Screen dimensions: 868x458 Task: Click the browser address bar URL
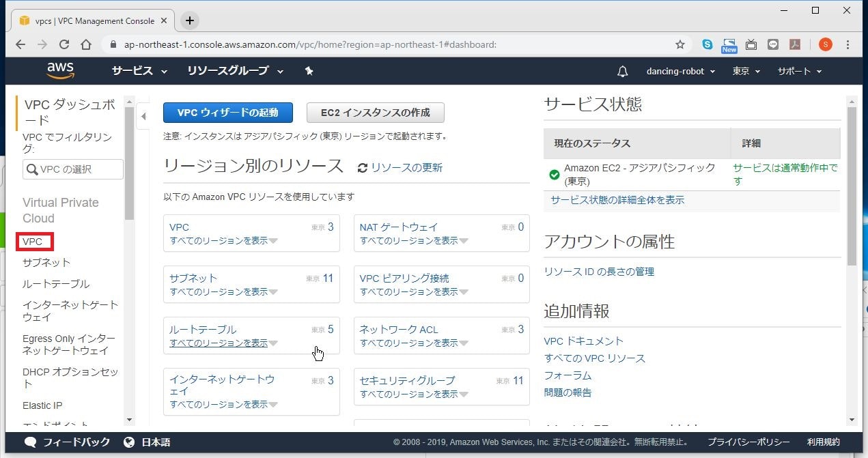[x=310, y=44]
